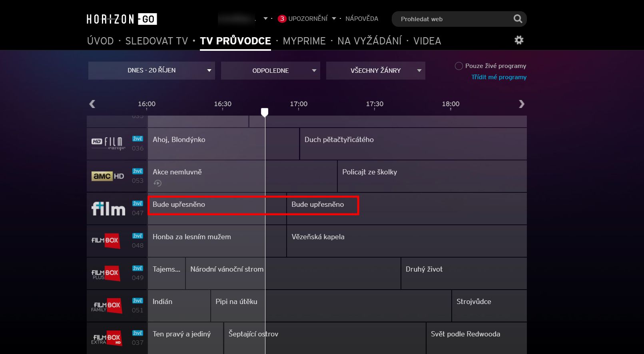Click the Horizon Go logo
This screenshot has height=354, width=644.
point(122,19)
